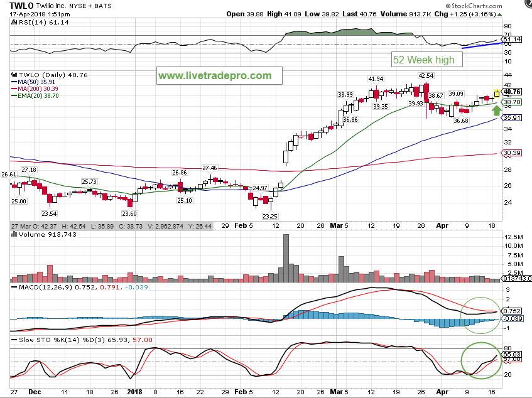This screenshot has width=532, height=398.
Task: Open the www.livetradepro.com link
Action: (x=215, y=76)
